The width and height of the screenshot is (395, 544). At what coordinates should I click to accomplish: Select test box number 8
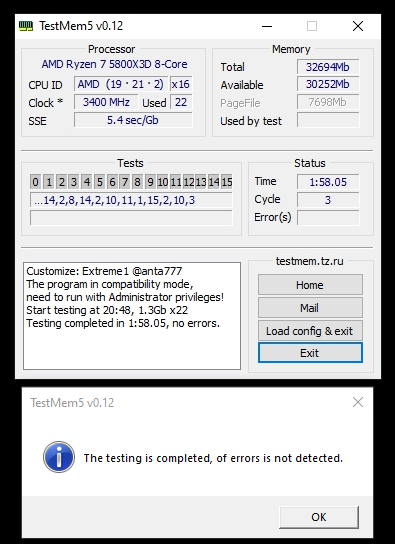(138, 182)
